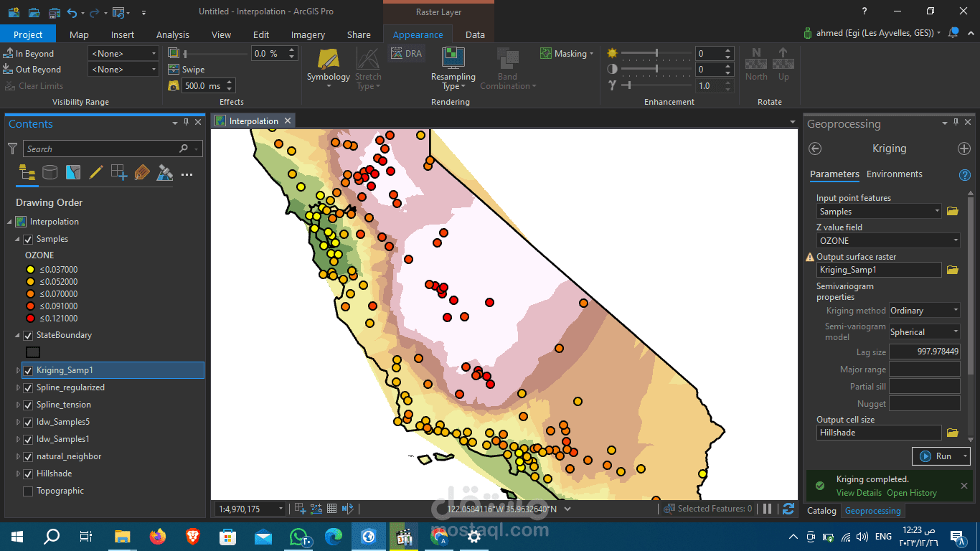Click Open History link

(912, 493)
